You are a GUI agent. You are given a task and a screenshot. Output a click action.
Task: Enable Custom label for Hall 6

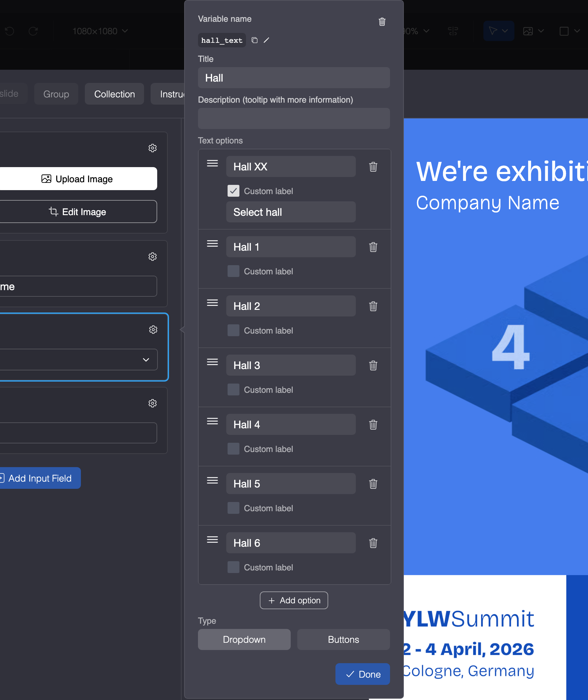point(233,567)
